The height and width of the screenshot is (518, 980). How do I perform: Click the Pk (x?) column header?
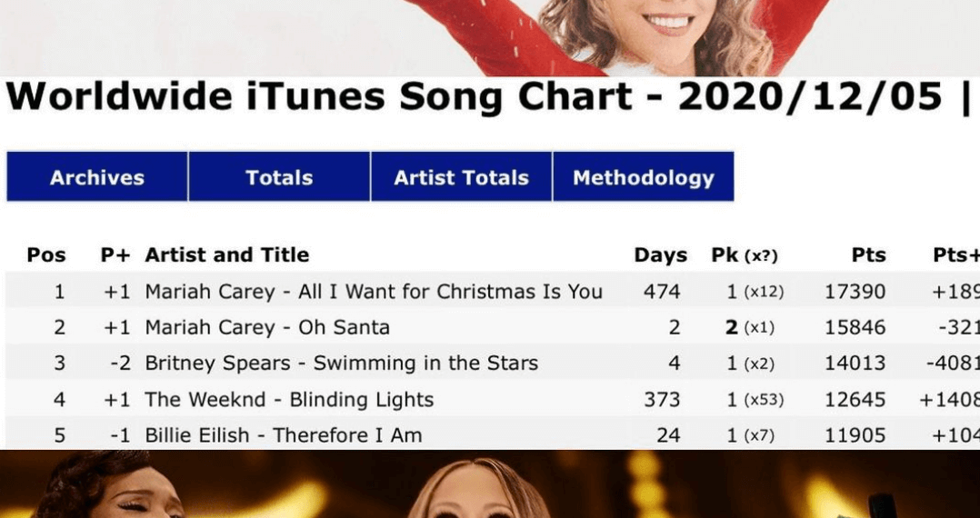click(x=745, y=255)
